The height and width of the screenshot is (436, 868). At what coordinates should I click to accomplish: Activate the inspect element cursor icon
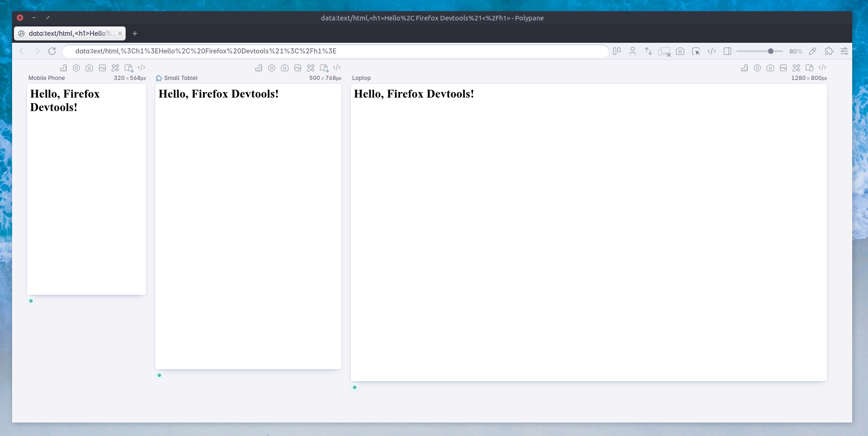(696, 51)
